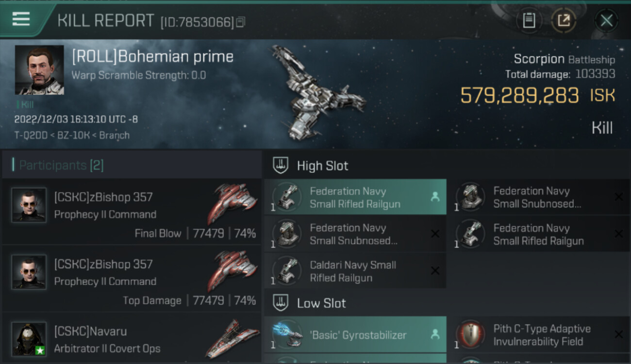This screenshot has width=631, height=364.
Task: Select zBishop 357 Top Damage entry
Action: [132, 279]
